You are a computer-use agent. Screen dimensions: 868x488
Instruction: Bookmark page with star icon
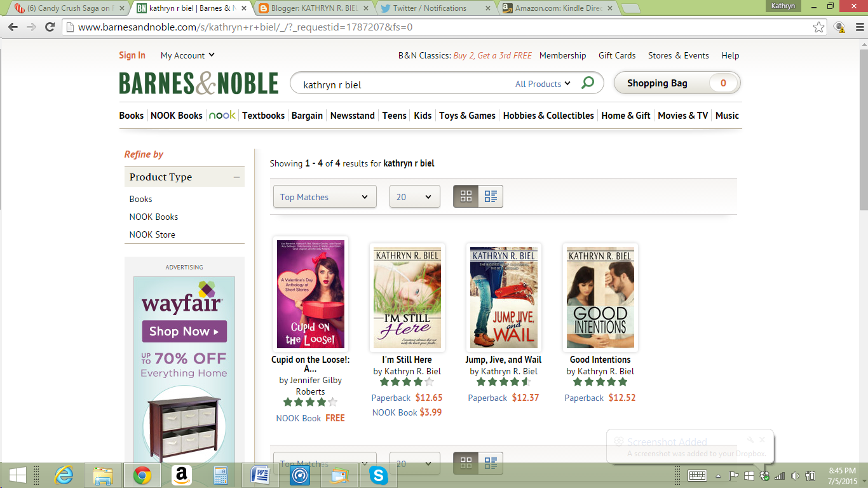(819, 27)
